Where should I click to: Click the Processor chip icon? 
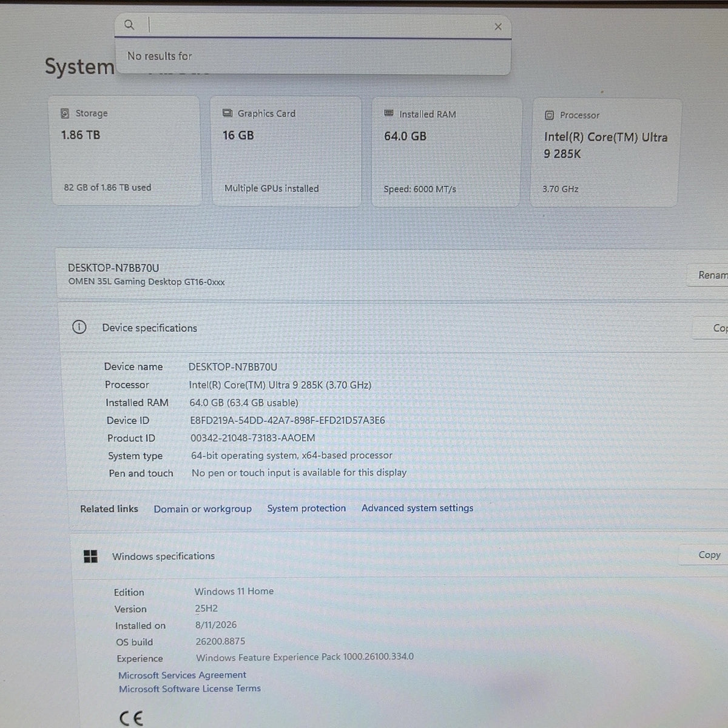point(549,115)
